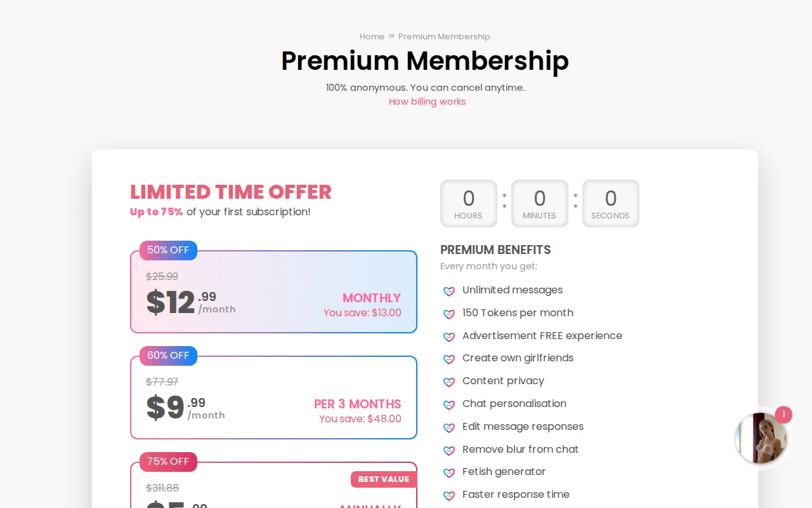Click the notification badge showing 1
This screenshot has width=812, height=508.
tap(783, 415)
